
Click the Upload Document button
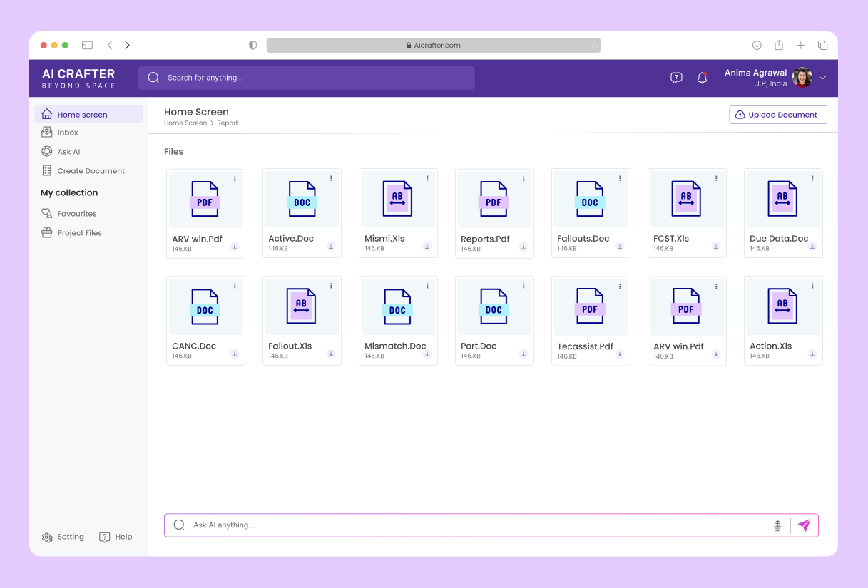tap(777, 114)
